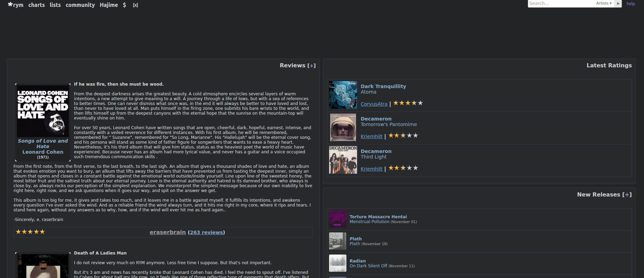Image resolution: width=644 pixels, height=278 pixels.
Task: Open Menstrual Pollution release link
Action: [x=369, y=222]
